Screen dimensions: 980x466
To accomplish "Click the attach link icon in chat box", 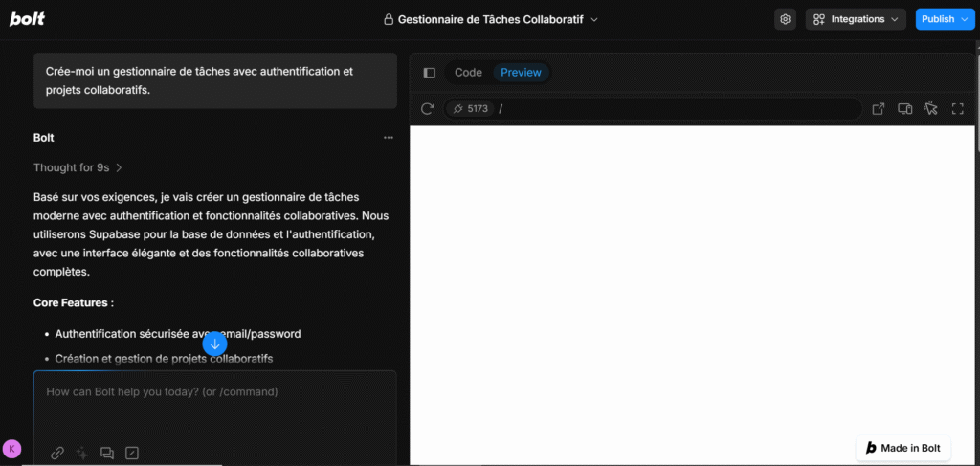I will (57, 453).
